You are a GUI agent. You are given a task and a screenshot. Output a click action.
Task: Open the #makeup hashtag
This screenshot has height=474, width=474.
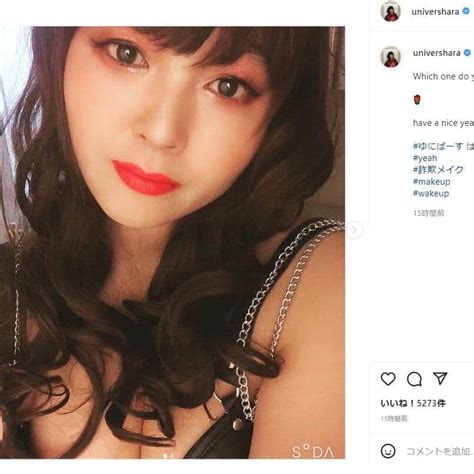point(431,182)
